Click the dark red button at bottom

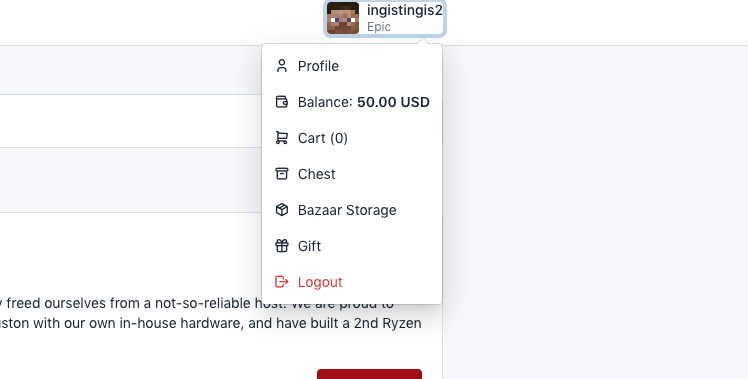click(x=369, y=374)
